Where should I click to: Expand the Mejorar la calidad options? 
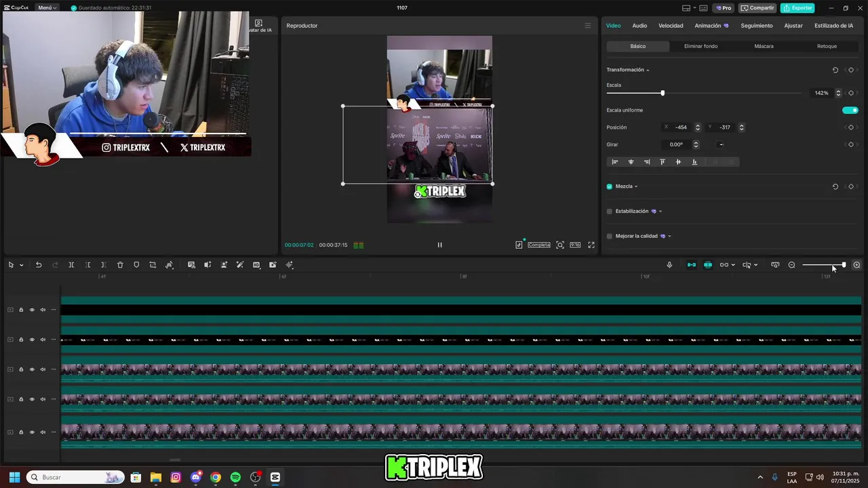coord(669,236)
